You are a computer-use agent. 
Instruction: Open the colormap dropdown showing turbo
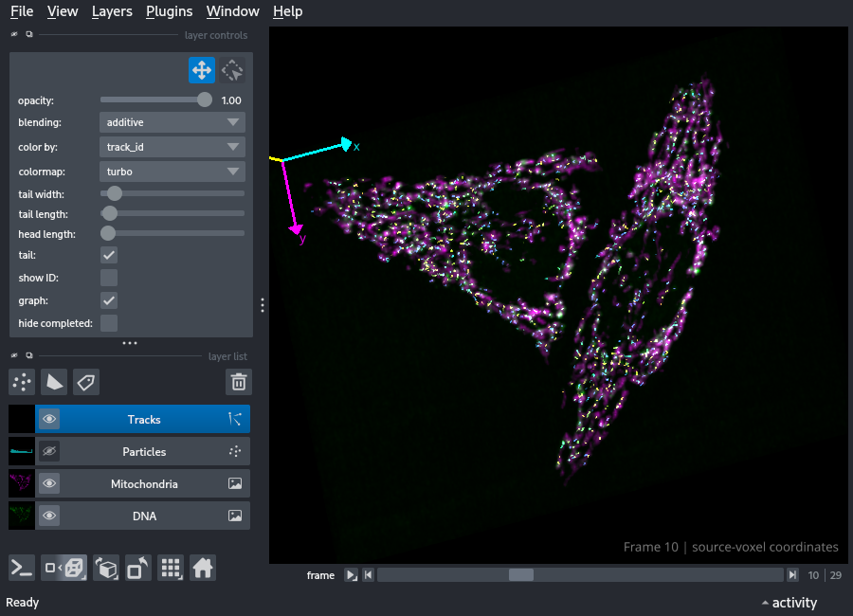coord(172,172)
